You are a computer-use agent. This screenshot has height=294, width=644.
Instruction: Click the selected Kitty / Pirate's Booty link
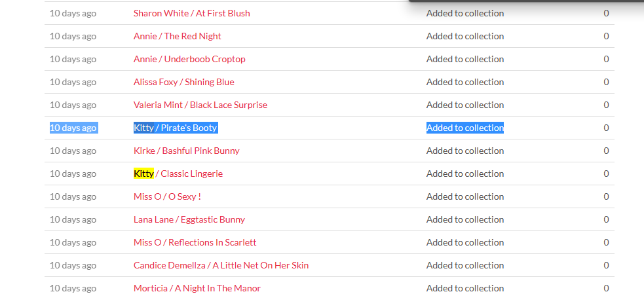[x=175, y=128]
